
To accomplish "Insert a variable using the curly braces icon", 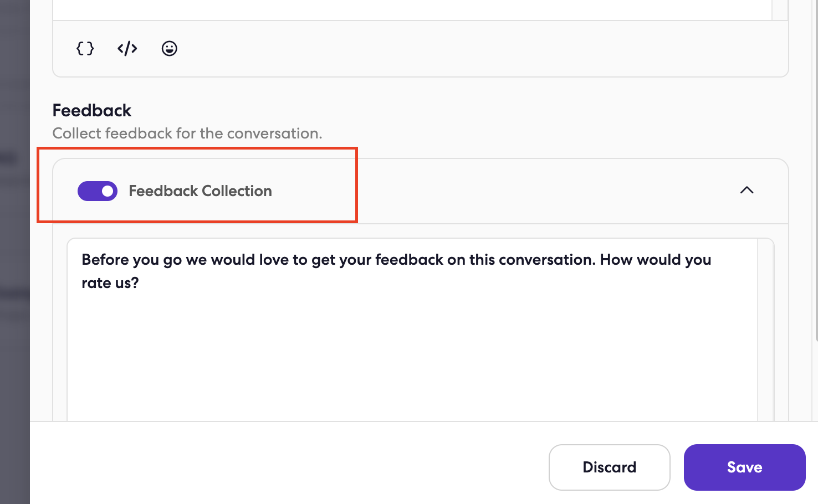I will tap(85, 49).
